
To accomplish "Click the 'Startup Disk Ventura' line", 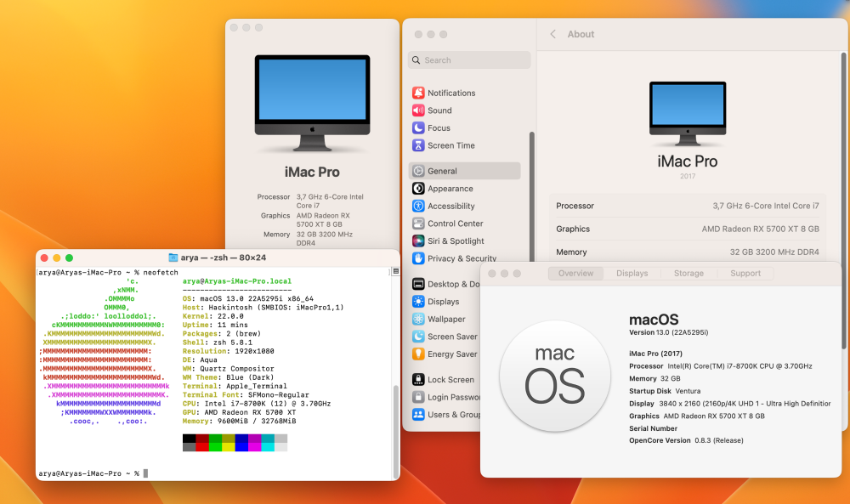I will [x=665, y=391].
